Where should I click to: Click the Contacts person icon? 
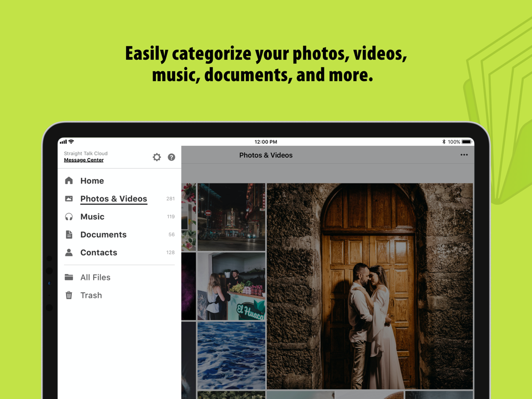(69, 252)
